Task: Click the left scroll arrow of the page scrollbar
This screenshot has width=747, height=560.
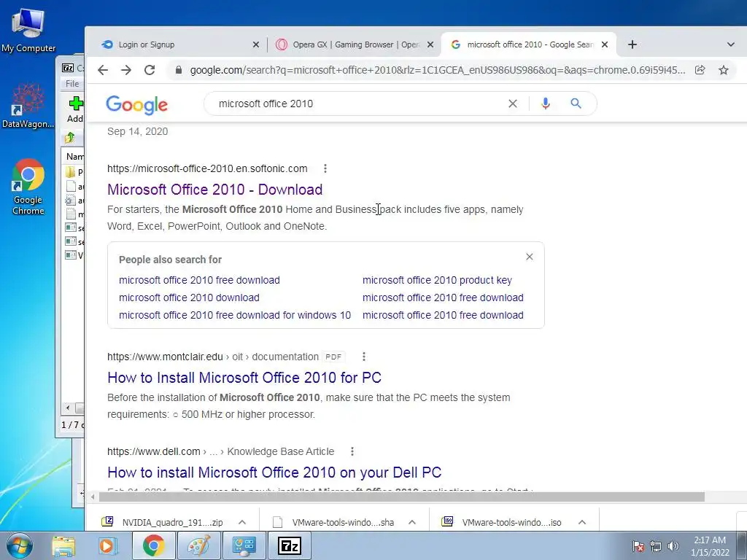Action: pyautogui.click(x=93, y=497)
